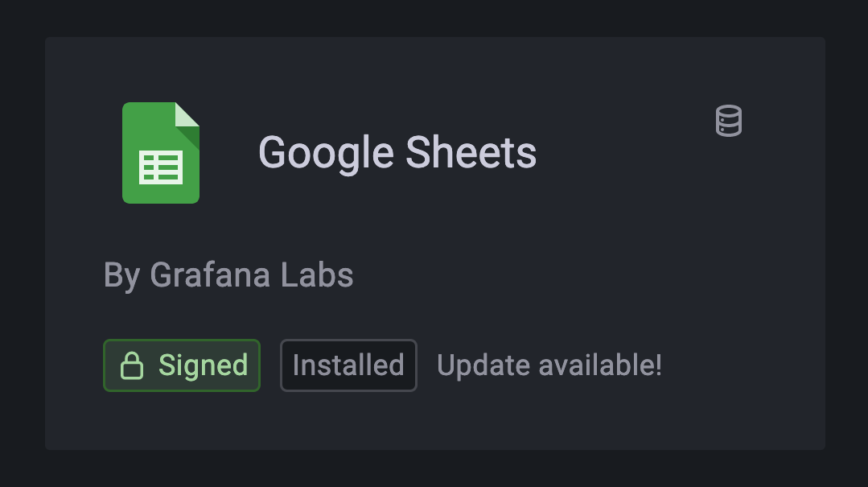Click the Update available notification text

pos(549,365)
